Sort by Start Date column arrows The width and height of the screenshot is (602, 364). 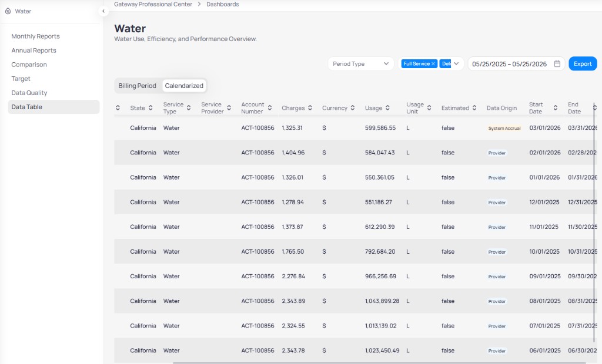(x=555, y=108)
